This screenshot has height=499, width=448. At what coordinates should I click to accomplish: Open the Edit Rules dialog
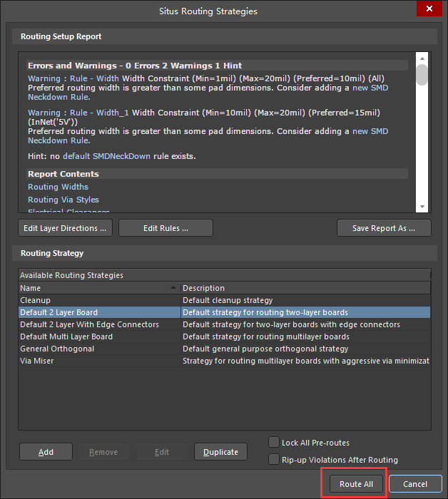click(166, 228)
